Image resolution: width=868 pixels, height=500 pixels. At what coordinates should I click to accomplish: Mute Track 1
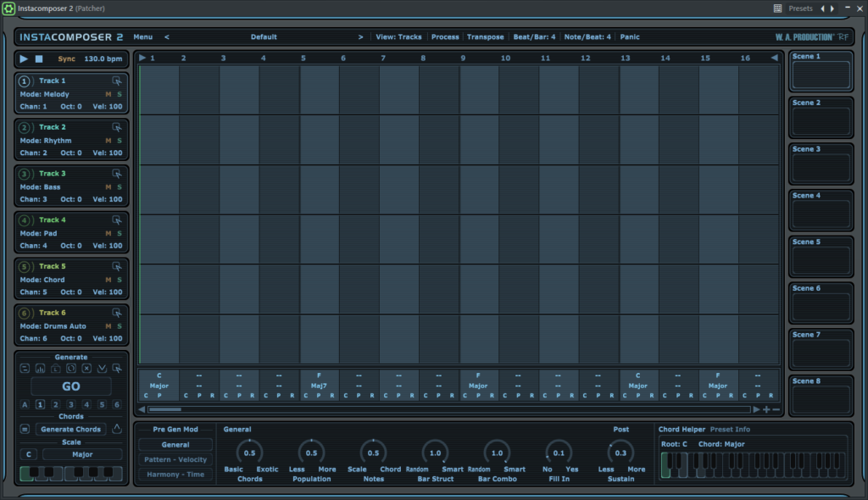(108, 94)
